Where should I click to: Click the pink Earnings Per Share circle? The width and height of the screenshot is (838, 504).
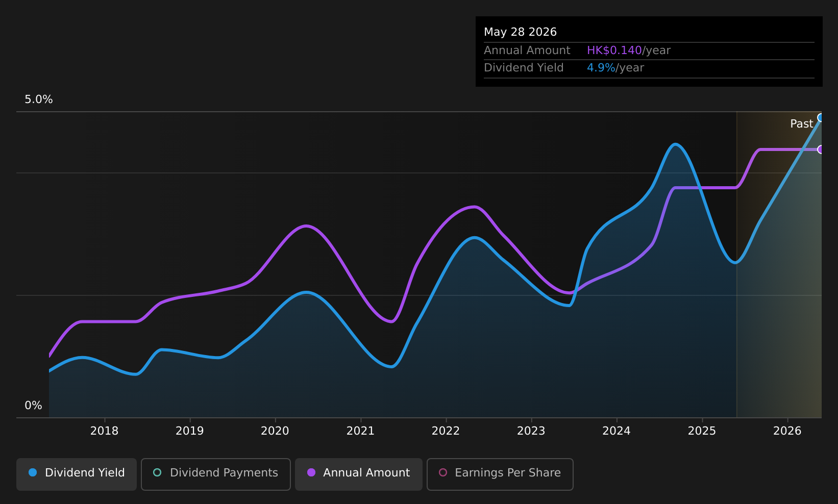pos(443,472)
